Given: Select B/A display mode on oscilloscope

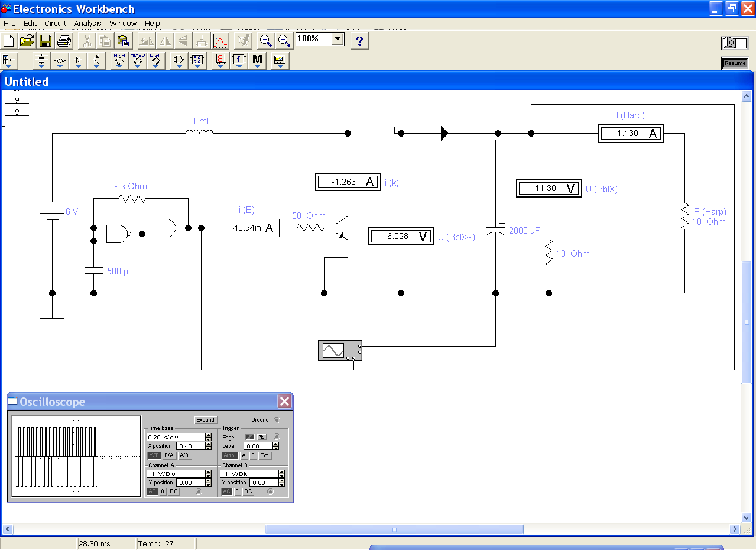Looking at the screenshot, I should point(169,455).
